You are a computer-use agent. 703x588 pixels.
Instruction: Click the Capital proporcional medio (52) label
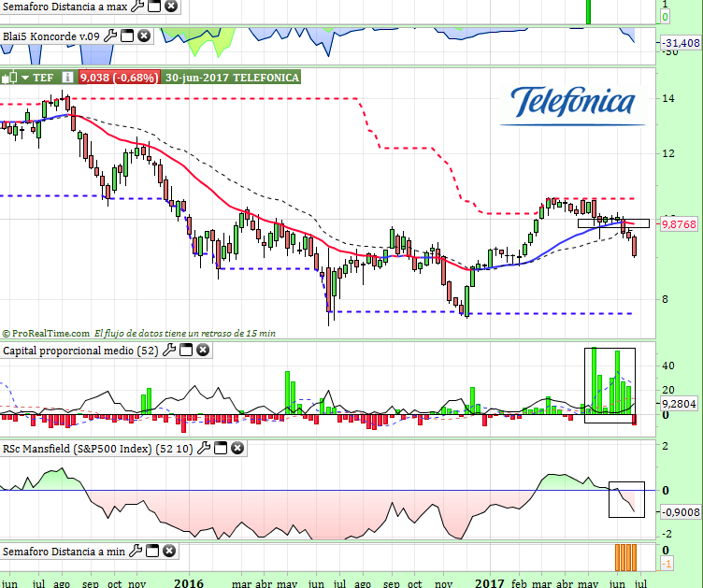pyautogui.click(x=80, y=351)
